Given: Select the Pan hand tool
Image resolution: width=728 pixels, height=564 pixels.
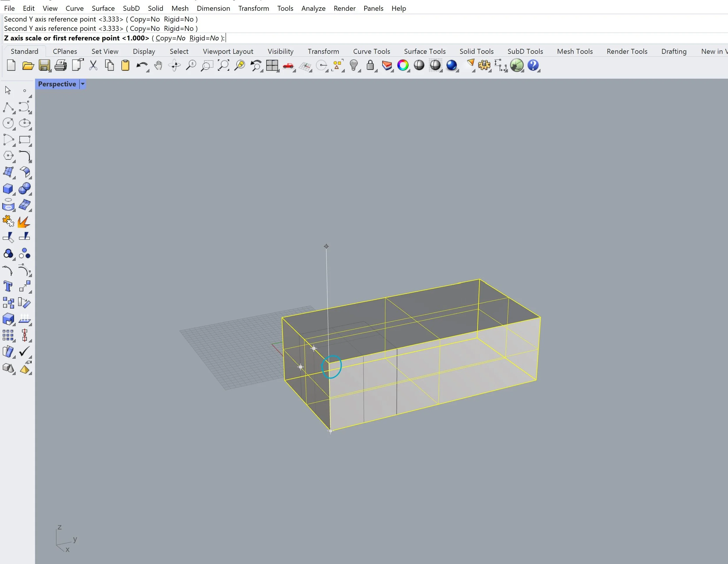Looking at the screenshot, I should click(158, 65).
